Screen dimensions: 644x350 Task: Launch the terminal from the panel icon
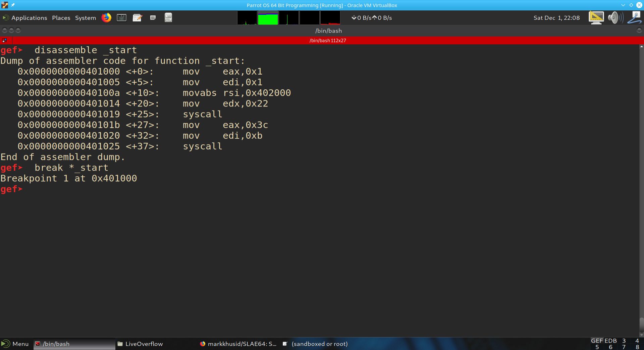(x=121, y=17)
